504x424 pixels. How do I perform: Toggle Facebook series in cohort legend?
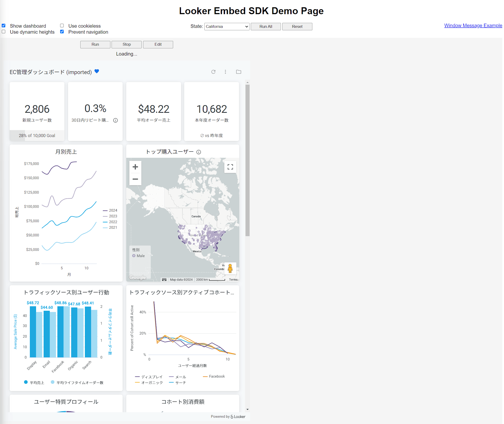pos(214,377)
